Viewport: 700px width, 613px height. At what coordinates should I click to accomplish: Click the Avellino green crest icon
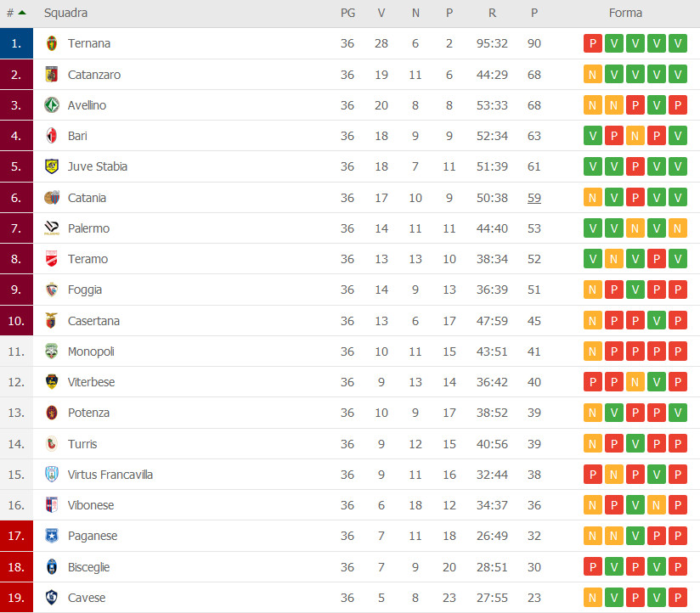click(x=52, y=105)
